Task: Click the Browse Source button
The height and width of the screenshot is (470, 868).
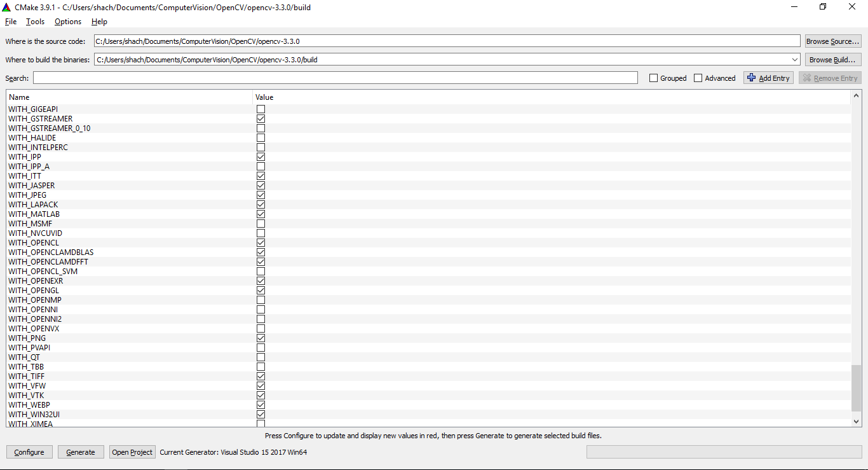Action: [x=832, y=41]
